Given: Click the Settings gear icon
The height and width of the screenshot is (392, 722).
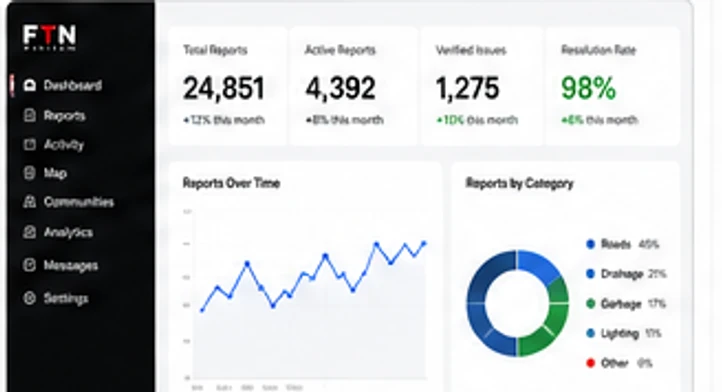Looking at the screenshot, I should point(29,298).
